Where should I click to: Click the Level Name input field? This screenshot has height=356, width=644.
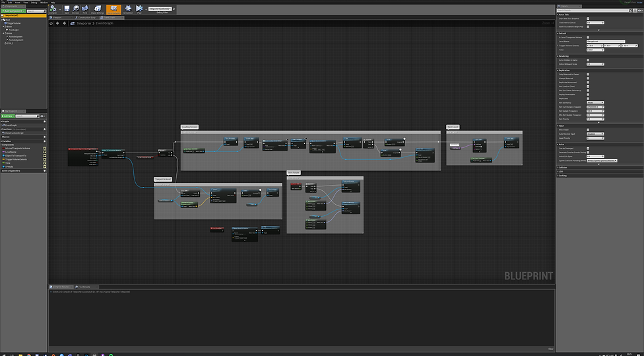point(606,42)
